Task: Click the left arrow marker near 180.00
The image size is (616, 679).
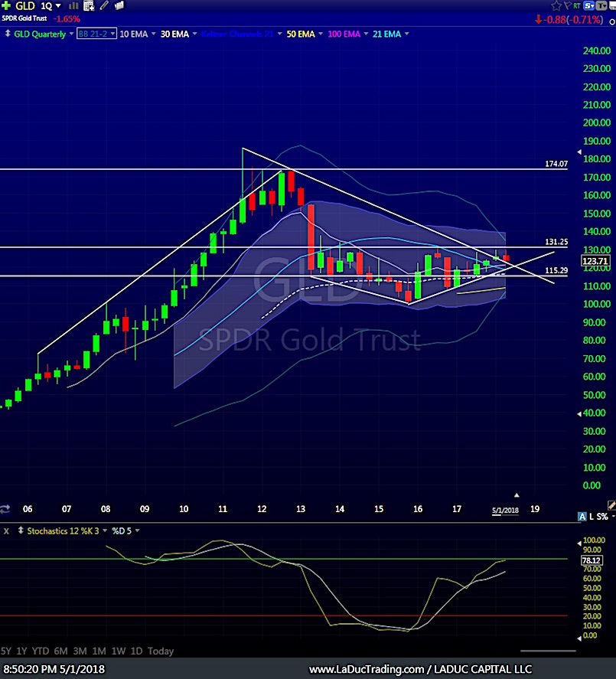Action: pyautogui.click(x=579, y=152)
